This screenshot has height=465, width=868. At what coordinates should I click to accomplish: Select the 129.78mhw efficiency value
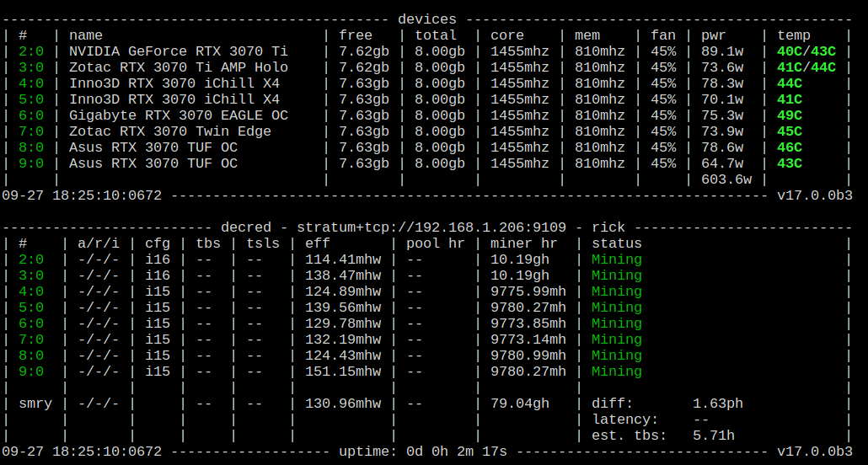343,323
